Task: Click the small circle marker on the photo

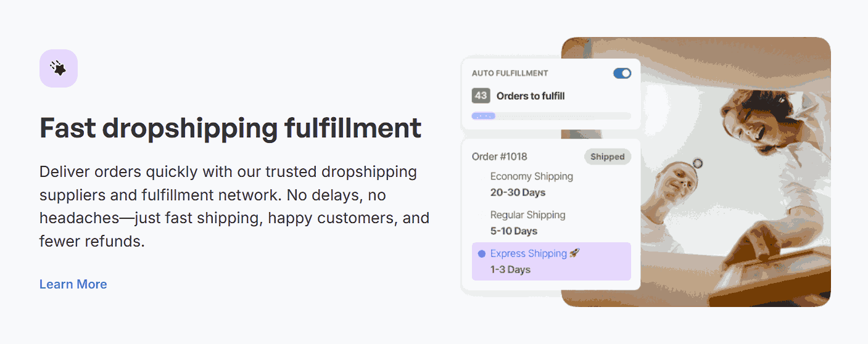Action: (698, 163)
